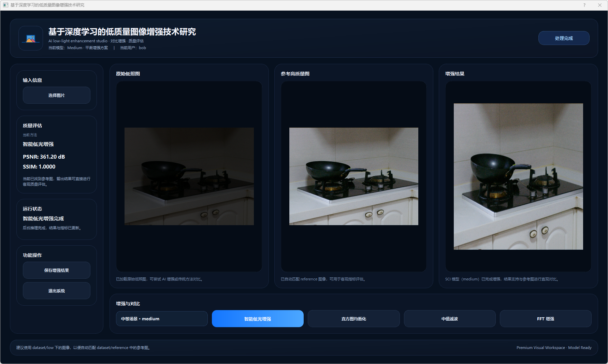Click the app logo icon in the header
The height and width of the screenshot is (364, 608).
(x=31, y=38)
